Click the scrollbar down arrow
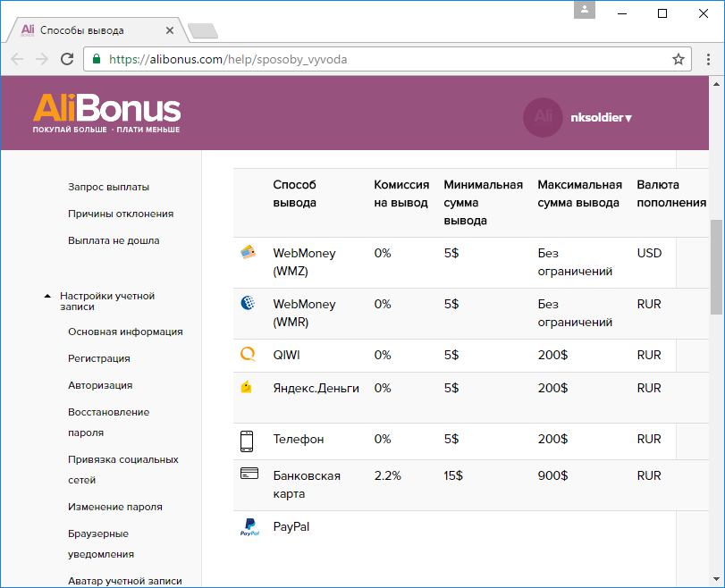The image size is (725, 588). tap(716, 579)
